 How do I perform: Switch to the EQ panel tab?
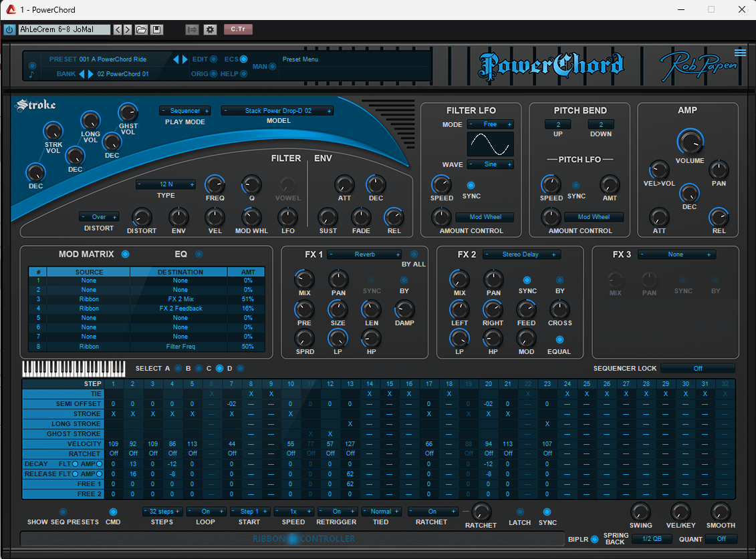pyautogui.click(x=198, y=254)
